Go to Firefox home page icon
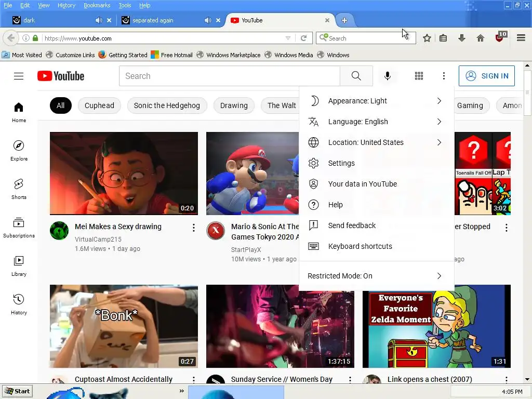 [480, 38]
